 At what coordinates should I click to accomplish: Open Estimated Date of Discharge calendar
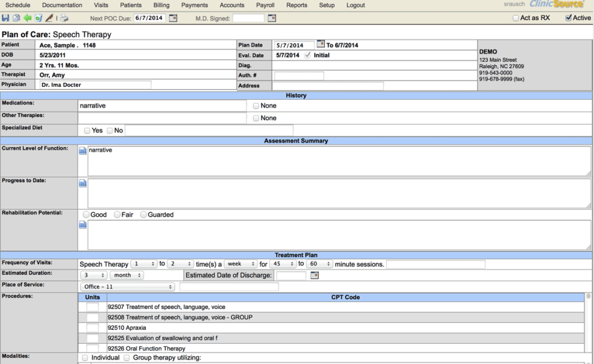click(x=314, y=275)
